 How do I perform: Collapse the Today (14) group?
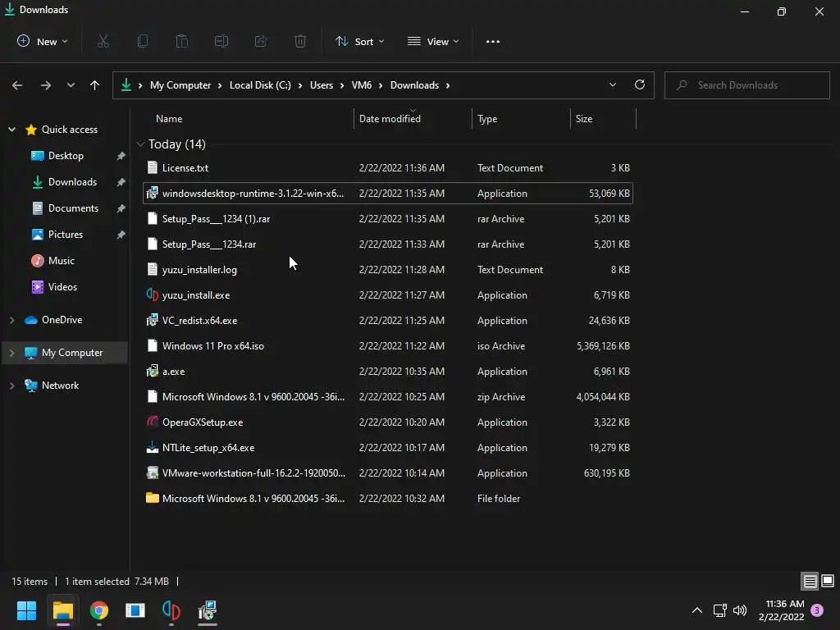140,144
